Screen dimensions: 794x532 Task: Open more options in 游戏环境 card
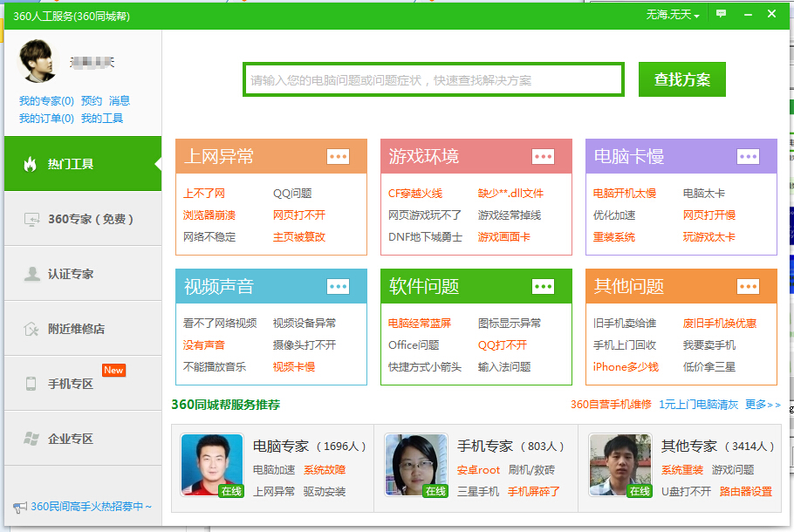[544, 157]
